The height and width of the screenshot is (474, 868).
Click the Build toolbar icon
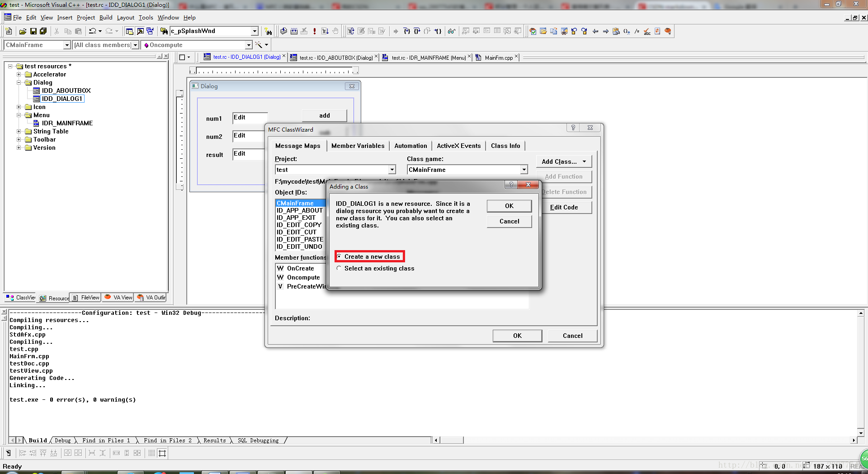294,31
